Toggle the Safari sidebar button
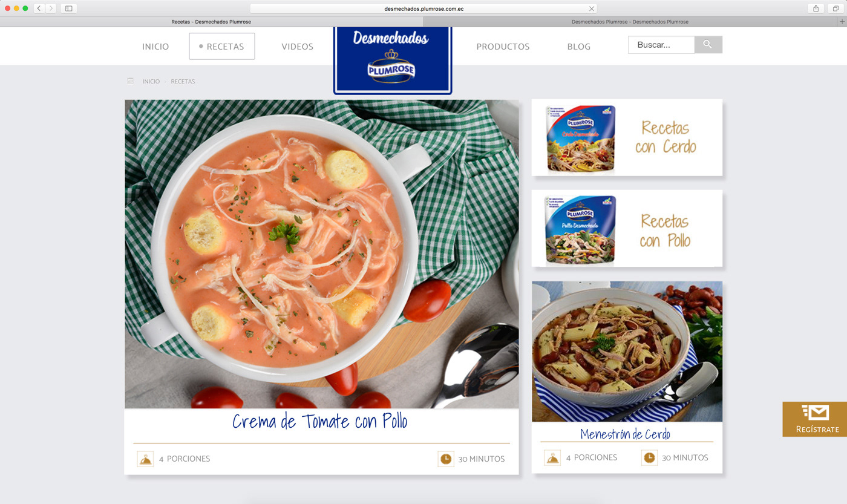Viewport: 847px width, 504px height. click(68, 8)
